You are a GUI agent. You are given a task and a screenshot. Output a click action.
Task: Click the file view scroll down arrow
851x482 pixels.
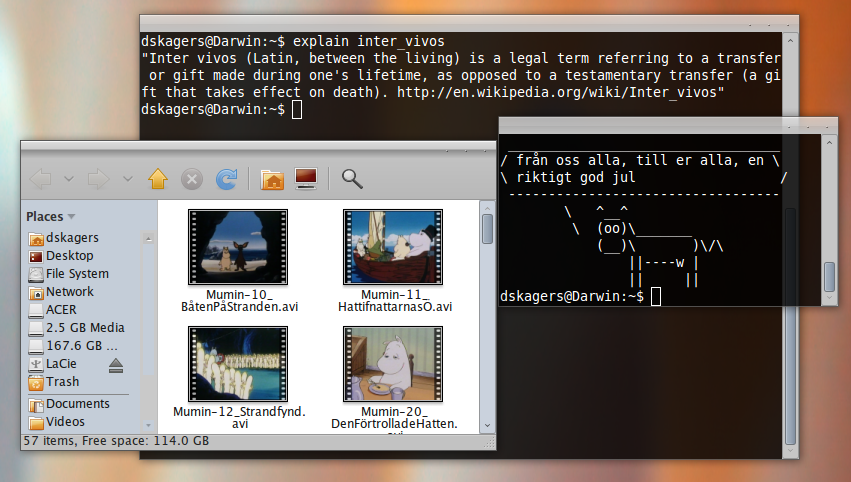point(487,426)
